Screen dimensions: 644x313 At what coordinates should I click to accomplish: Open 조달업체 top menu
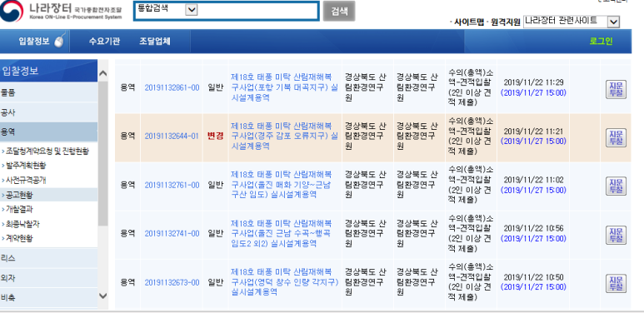pyautogui.click(x=154, y=42)
